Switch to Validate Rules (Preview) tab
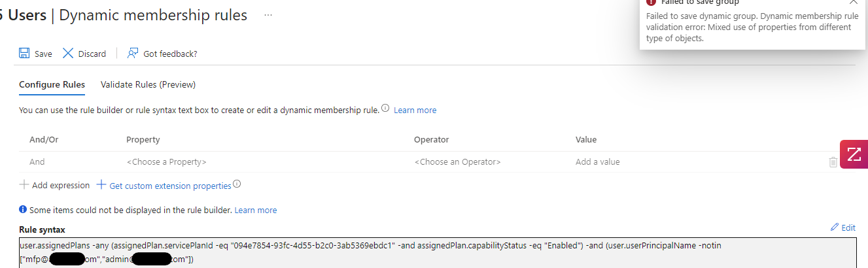Viewport: 868px width, 268px height. 148,84
